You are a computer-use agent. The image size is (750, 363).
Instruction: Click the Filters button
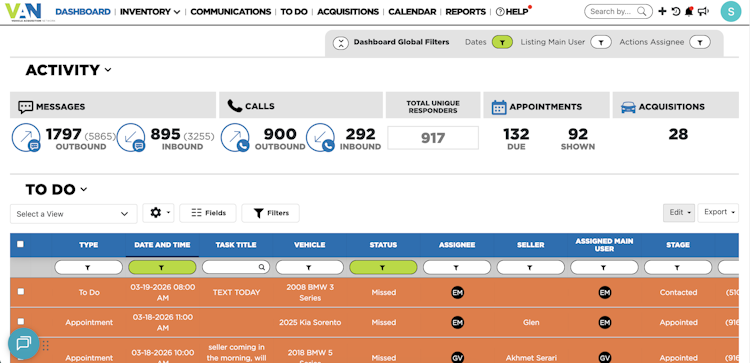coord(271,213)
